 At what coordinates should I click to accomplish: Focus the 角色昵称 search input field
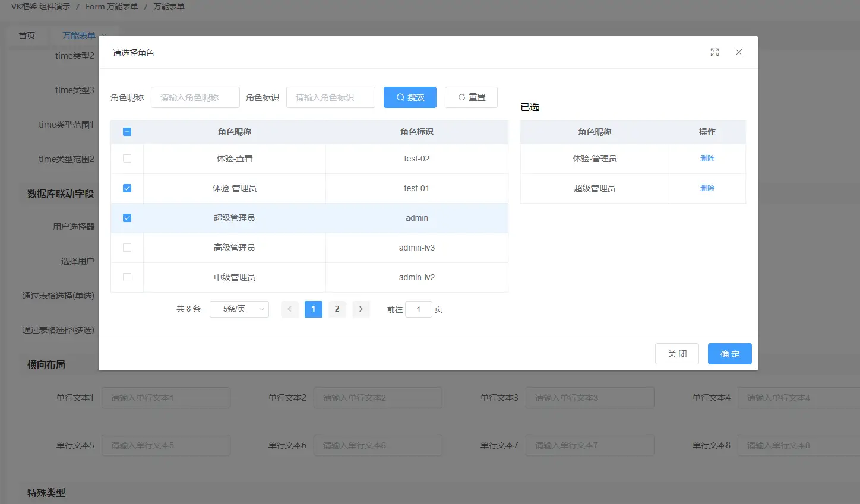point(195,97)
